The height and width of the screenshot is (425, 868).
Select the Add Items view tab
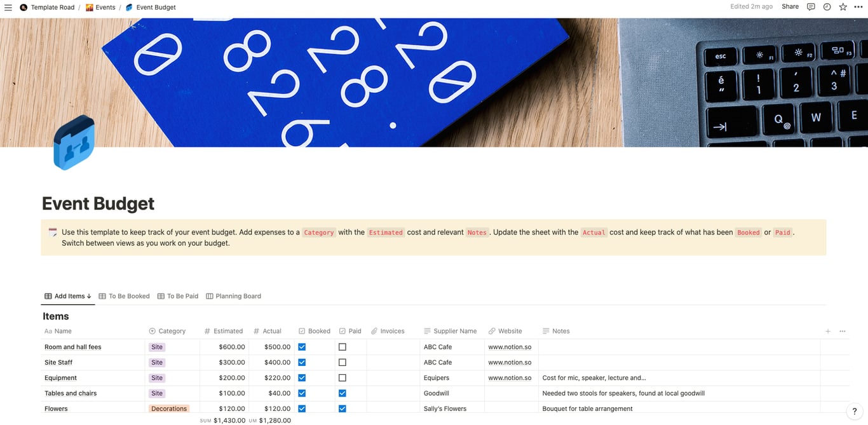[68, 296]
